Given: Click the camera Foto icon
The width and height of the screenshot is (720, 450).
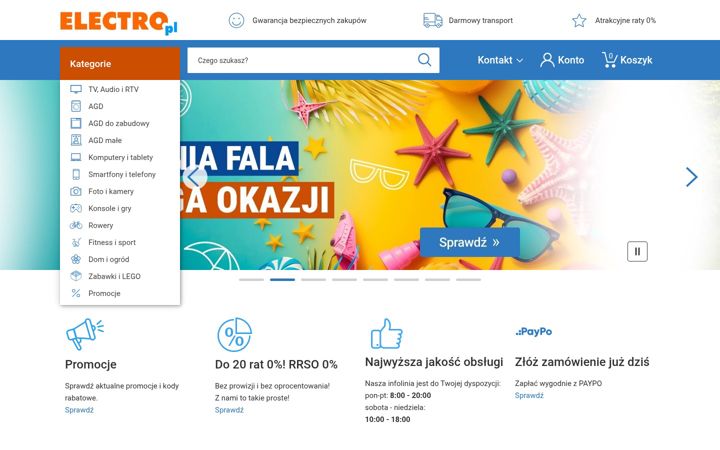Looking at the screenshot, I should point(76,191).
